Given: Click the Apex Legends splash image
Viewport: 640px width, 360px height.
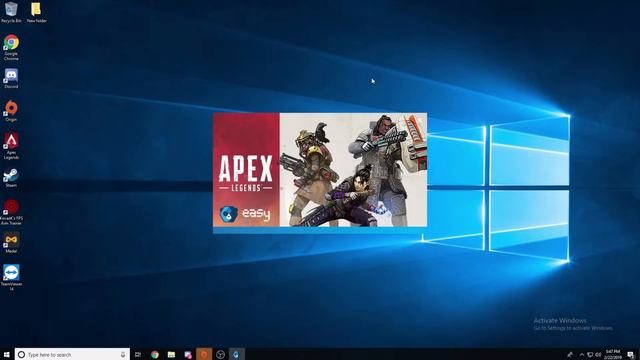Looking at the screenshot, I should point(320,170).
